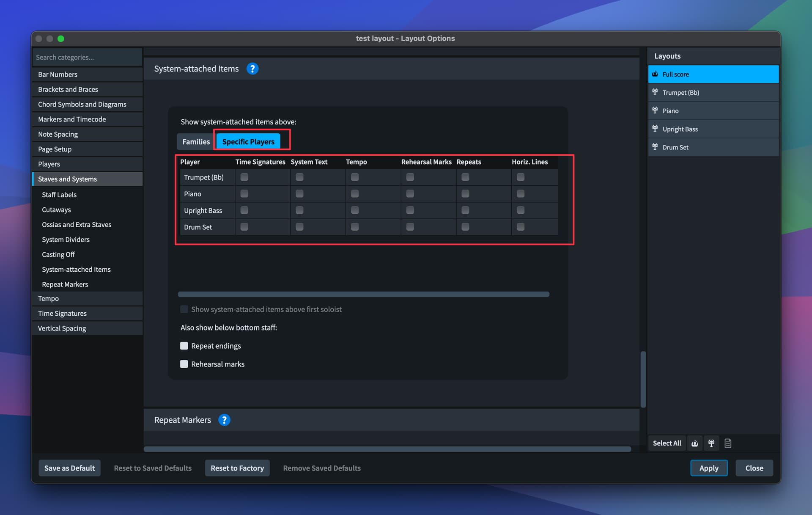
Task: Select the Upright Bass part layout
Action: (713, 129)
